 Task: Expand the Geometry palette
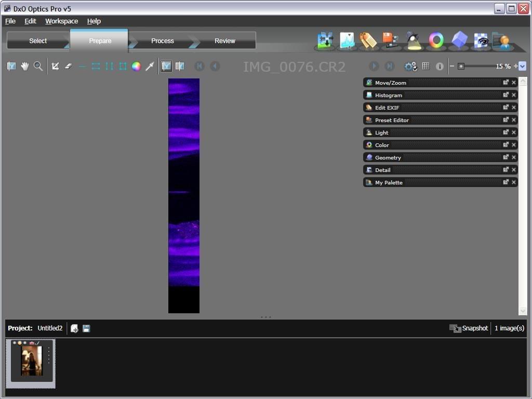(x=440, y=157)
